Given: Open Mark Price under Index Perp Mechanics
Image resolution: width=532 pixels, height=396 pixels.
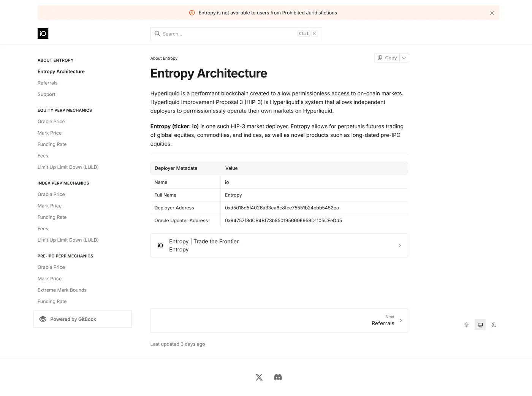Looking at the screenshot, I should tap(49, 206).
